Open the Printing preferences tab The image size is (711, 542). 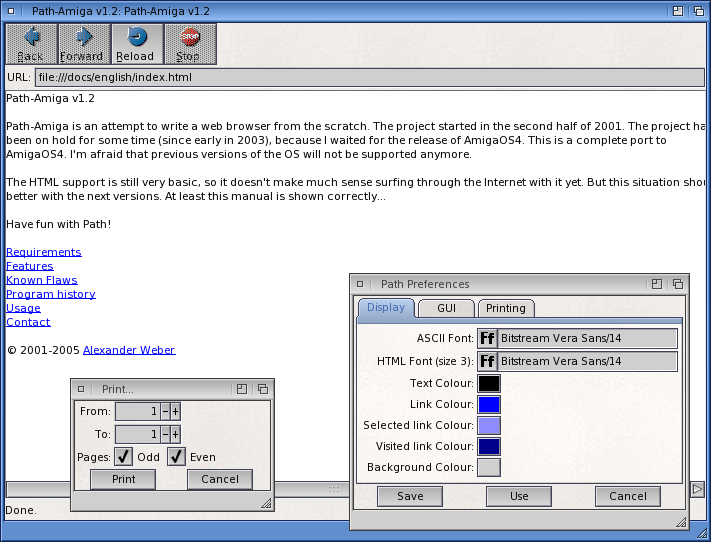506,308
